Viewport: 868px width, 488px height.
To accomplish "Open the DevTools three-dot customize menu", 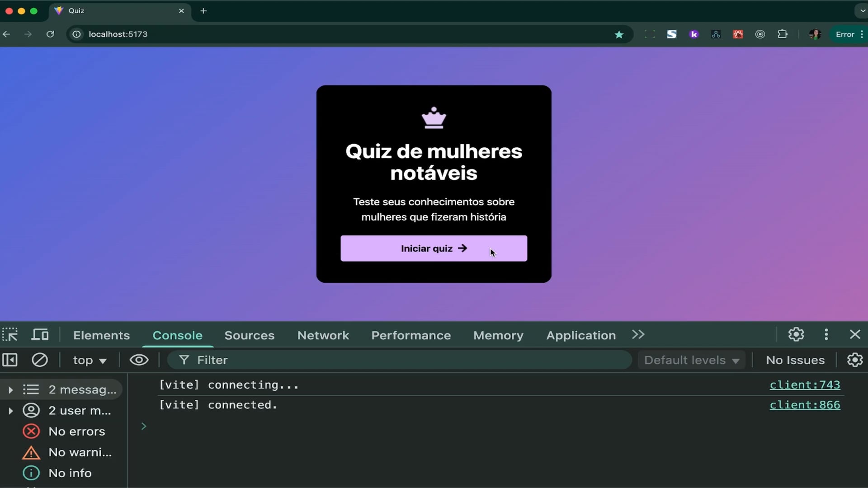I will 826,334.
